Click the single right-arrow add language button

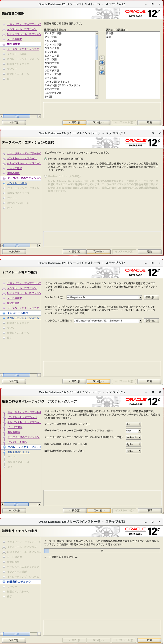coord(102,58)
